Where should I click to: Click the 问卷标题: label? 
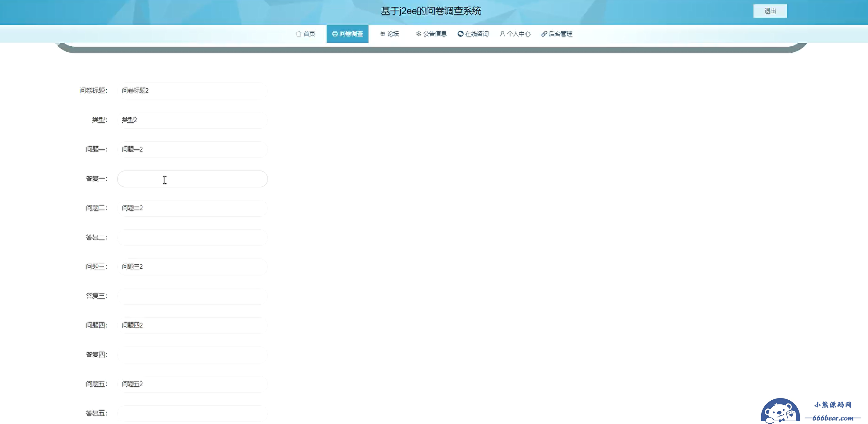[93, 90]
